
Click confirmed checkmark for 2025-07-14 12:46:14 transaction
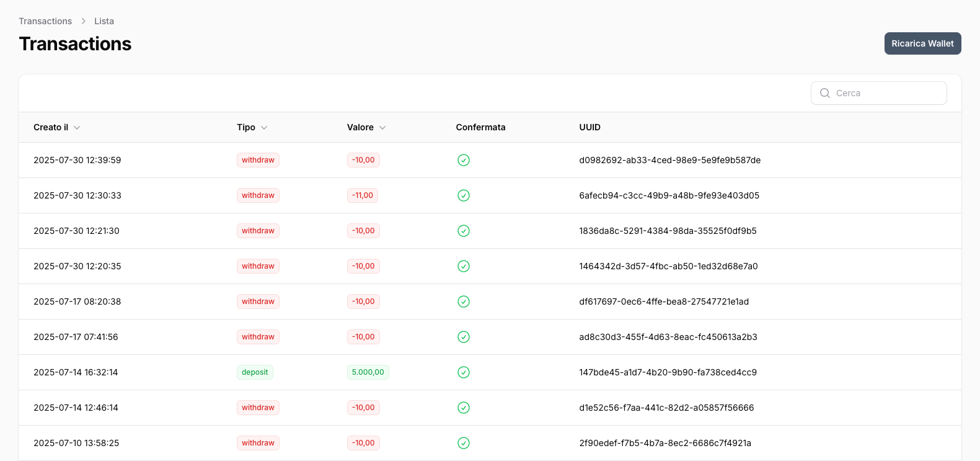[463, 408]
